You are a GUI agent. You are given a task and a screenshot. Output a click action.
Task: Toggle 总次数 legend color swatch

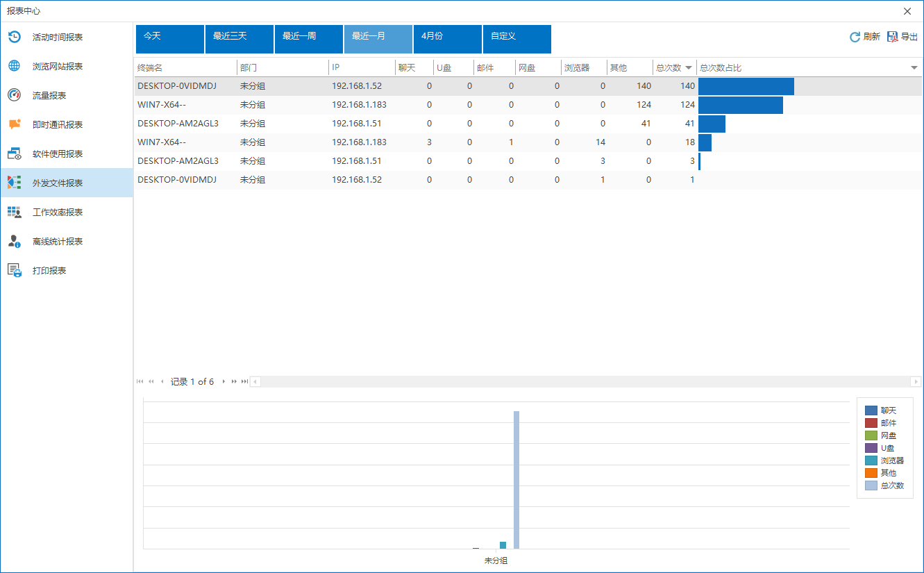click(871, 485)
